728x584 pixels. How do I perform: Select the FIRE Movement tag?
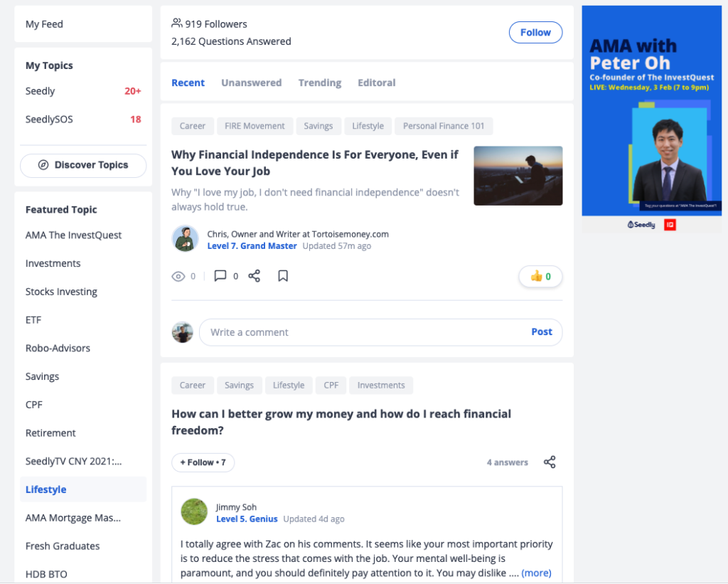(255, 126)
